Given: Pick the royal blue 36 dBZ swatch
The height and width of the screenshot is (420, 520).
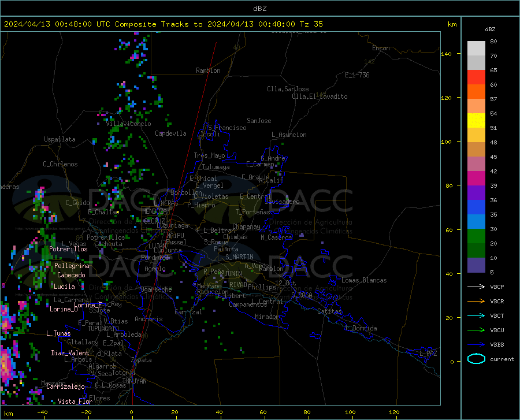Looking at the screenshot, I should pos(476,207).
